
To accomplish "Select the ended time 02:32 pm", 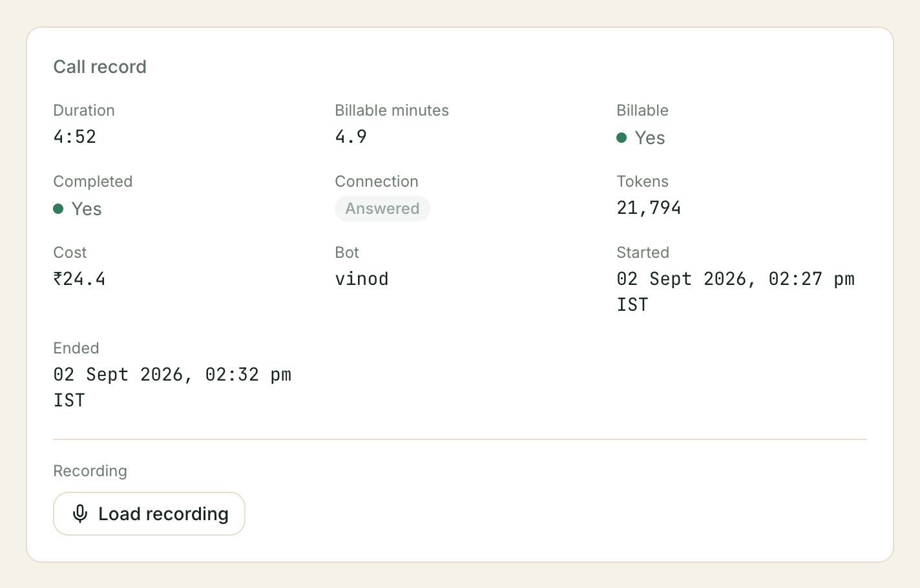I will (248, 375).
